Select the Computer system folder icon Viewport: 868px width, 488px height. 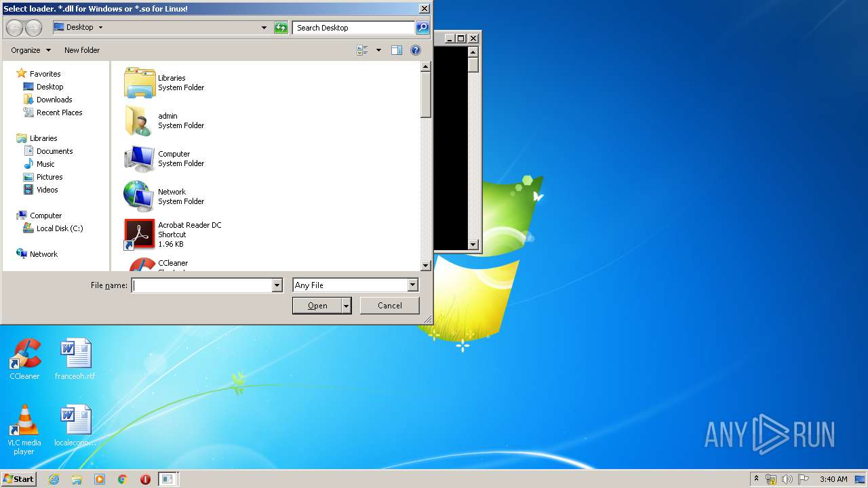point(140,159)
